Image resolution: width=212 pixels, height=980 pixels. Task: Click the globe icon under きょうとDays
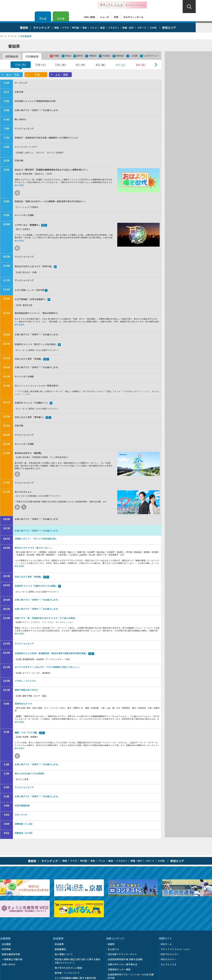pos(17,507)
